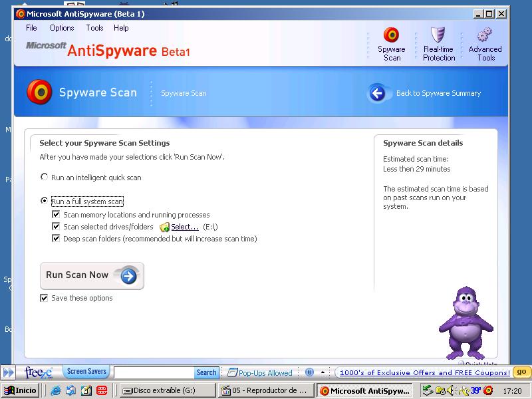Click 'Select your Spyware Scan Settings' heading
Viewport: 532px width, 399px height.
pos(104,143)
